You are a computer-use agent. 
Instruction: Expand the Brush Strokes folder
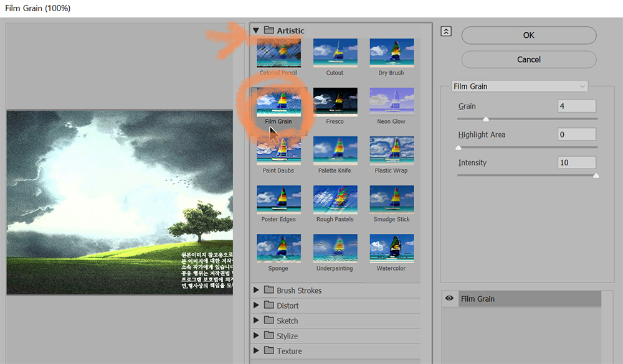pos(256,290)
